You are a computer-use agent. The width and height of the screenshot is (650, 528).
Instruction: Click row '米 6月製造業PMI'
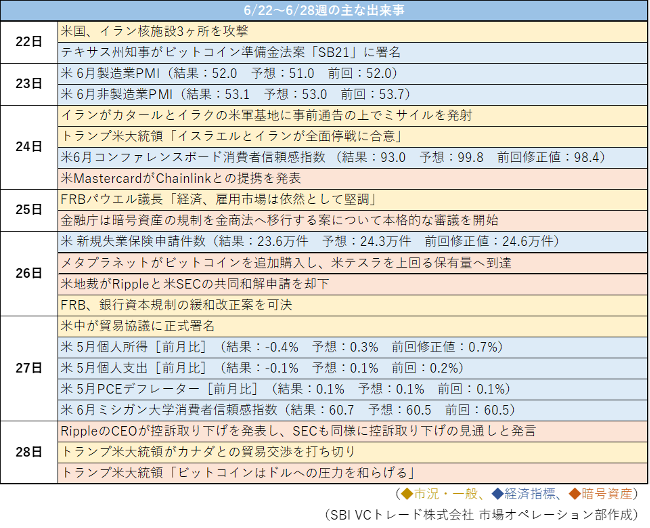(352, 74)
